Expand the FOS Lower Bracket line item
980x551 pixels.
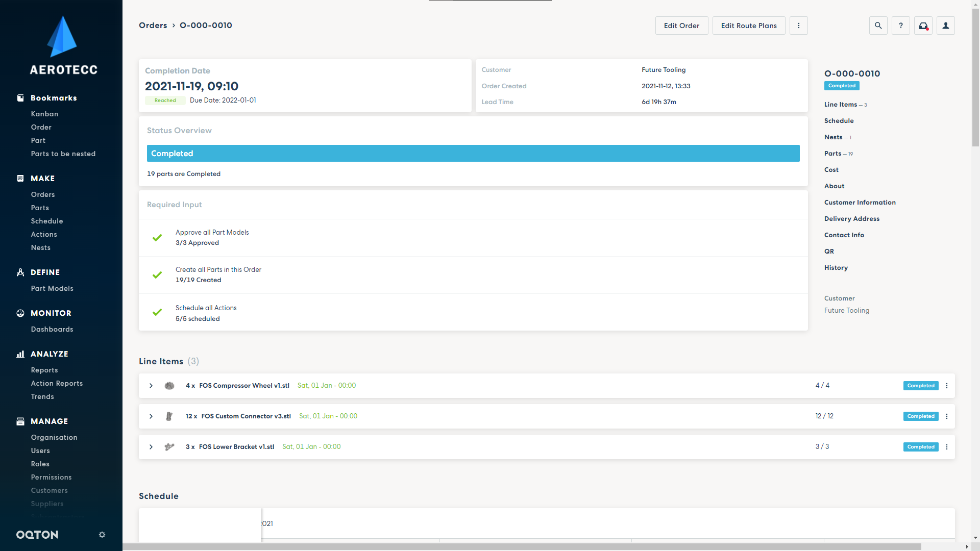click(x=151, y=447)
